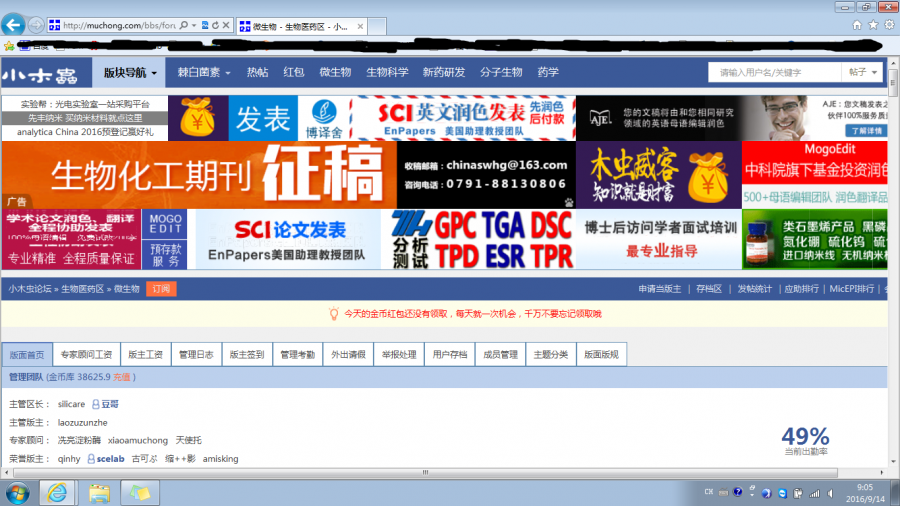Go to 分子生物 in the navigation bar
The image size is (900, 506).
tap(501, 72)
